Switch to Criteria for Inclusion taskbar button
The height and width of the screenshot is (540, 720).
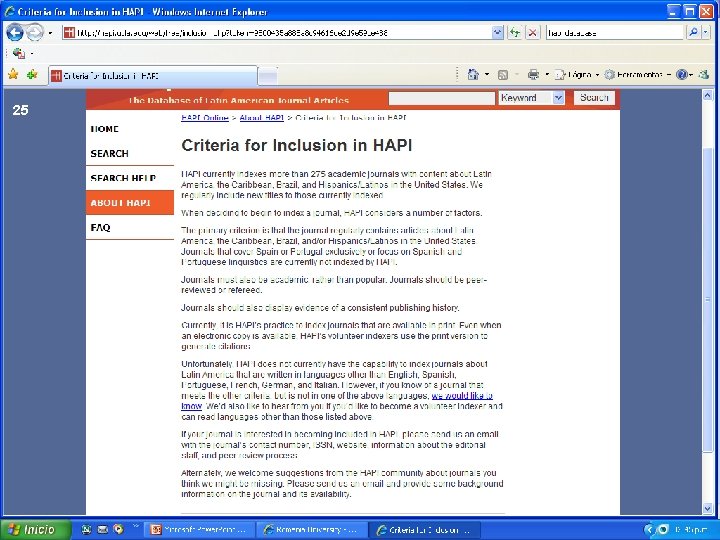pyautogui.click(x=425, y=530)
